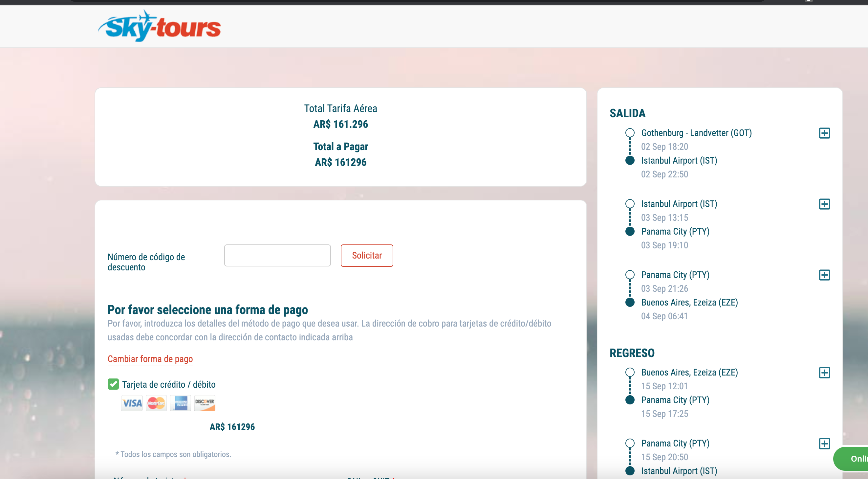This screenshot has height=479, width=868.
Task: Open Cambiar forma de pago
Action: pos(150,359)
